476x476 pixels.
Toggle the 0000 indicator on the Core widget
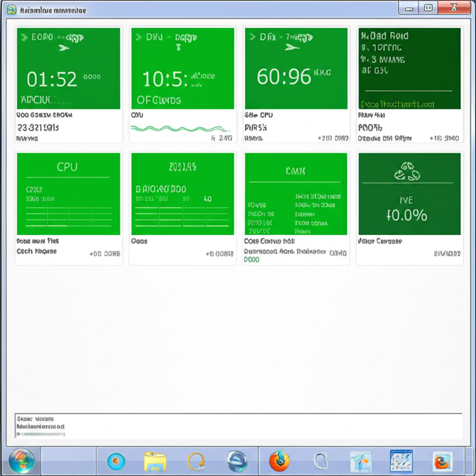click(251, 260)
